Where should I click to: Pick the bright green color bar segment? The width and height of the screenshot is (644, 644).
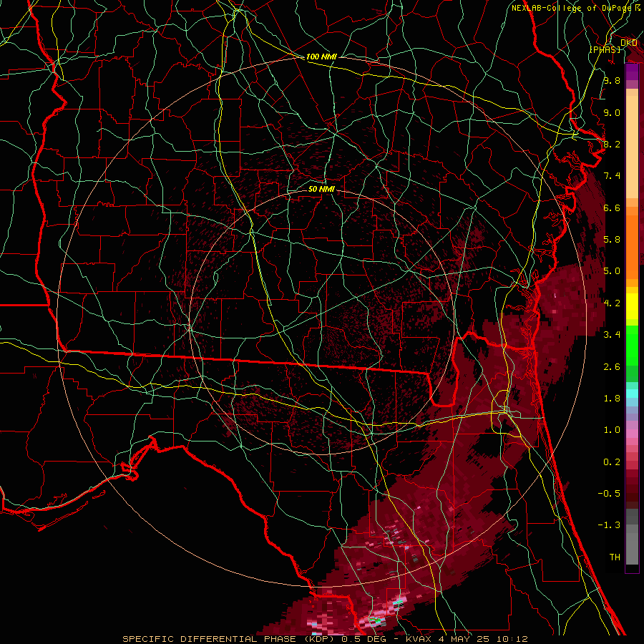(x=632, y=345)
